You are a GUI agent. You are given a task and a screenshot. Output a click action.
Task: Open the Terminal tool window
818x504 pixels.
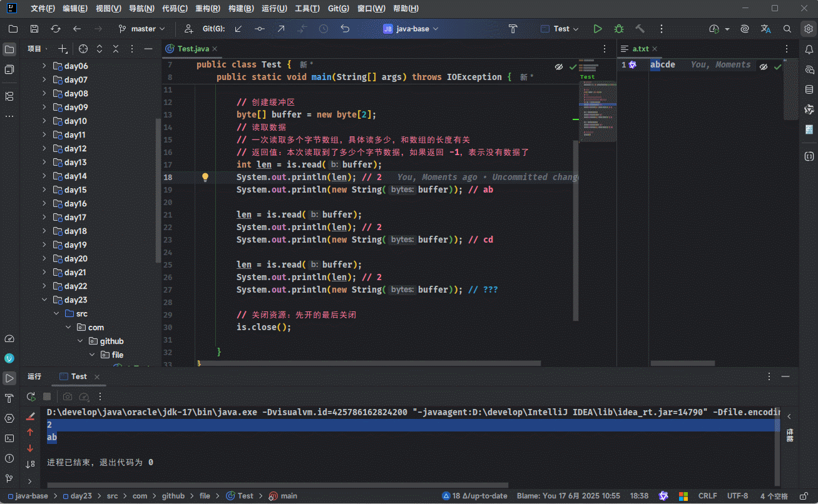pos(9,438)
